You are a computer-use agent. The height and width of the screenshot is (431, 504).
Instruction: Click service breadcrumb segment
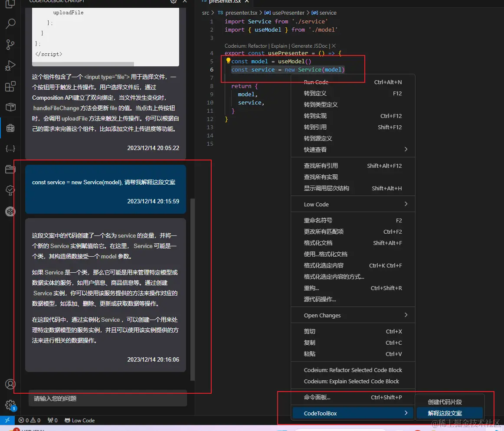point(324,13)
